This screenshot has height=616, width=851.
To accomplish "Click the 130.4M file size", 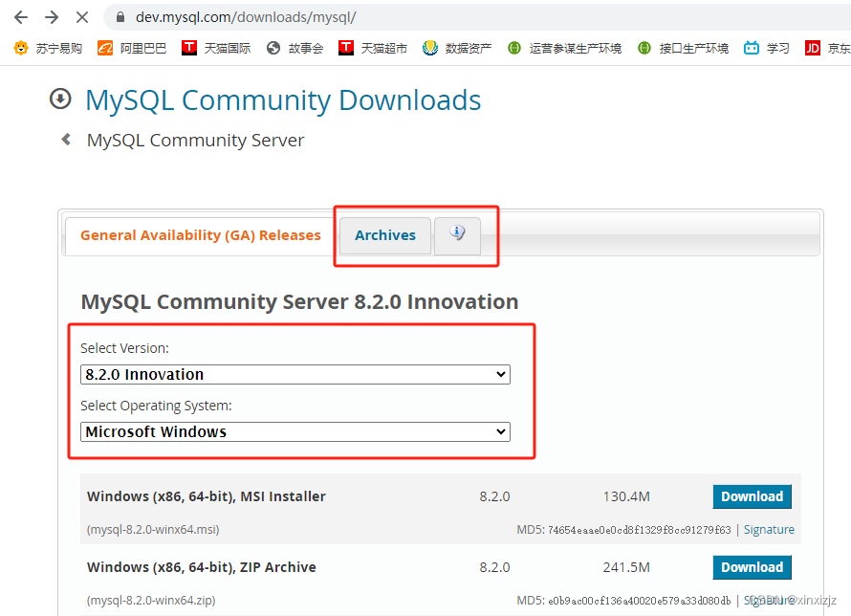I will 626,496.
